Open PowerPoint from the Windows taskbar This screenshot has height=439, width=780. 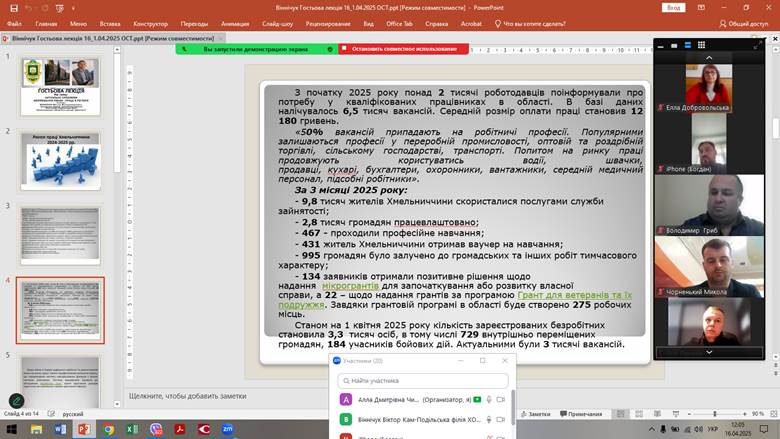tap(85, 429)
